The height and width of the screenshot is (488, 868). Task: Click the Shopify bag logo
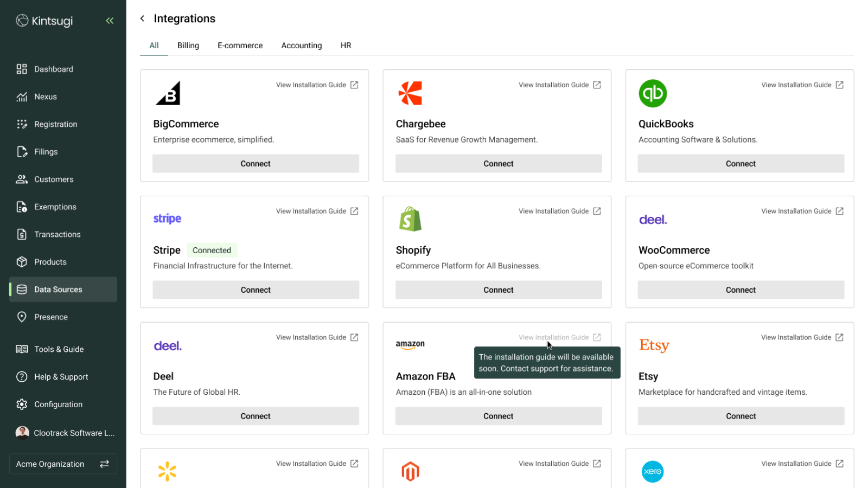[x=411, y=219]
